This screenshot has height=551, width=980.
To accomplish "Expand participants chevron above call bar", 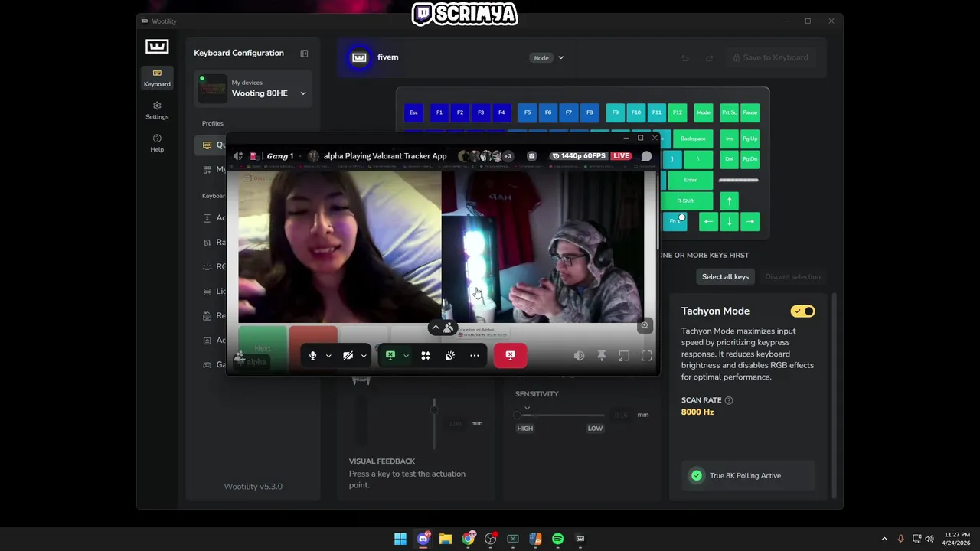I will point(436,328).
